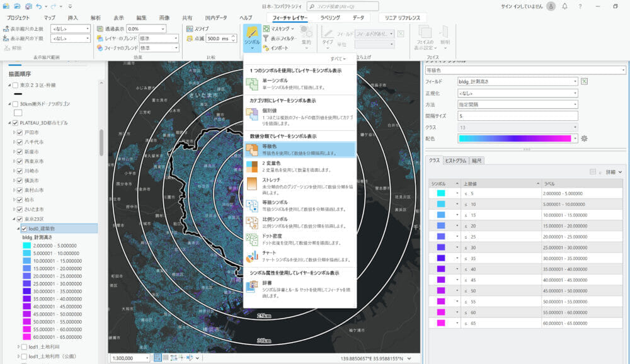Click the コマンド検索 search box

[343, 6]
